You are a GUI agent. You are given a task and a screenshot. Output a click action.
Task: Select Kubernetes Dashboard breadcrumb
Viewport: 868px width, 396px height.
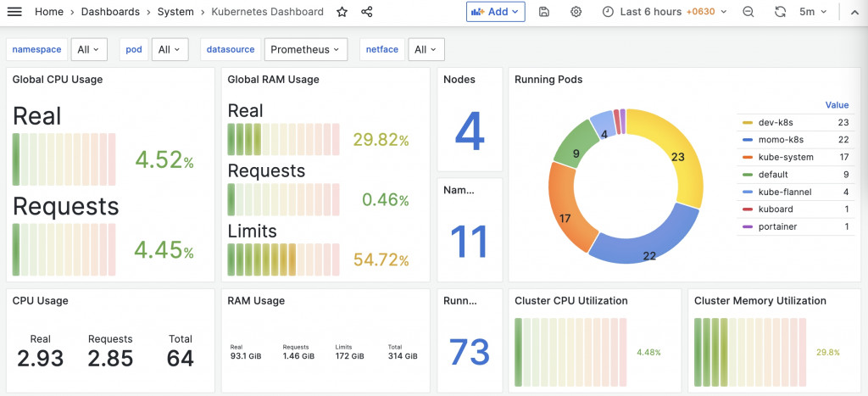click(x=267, y=12)
